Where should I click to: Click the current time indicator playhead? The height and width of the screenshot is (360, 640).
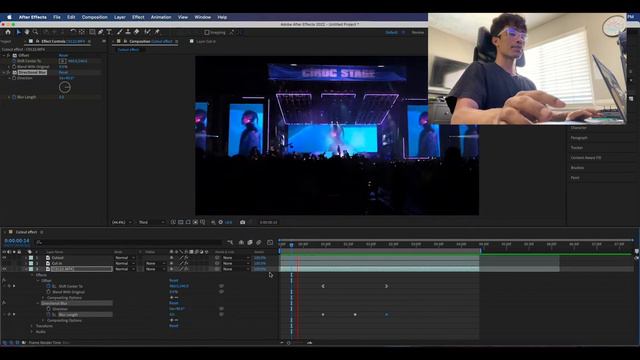pos(291,245)
